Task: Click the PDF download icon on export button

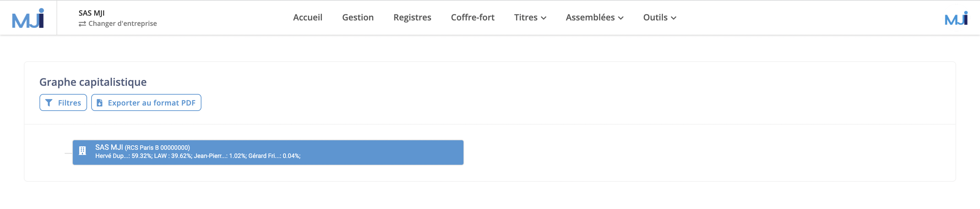Action: pos(100,102)
